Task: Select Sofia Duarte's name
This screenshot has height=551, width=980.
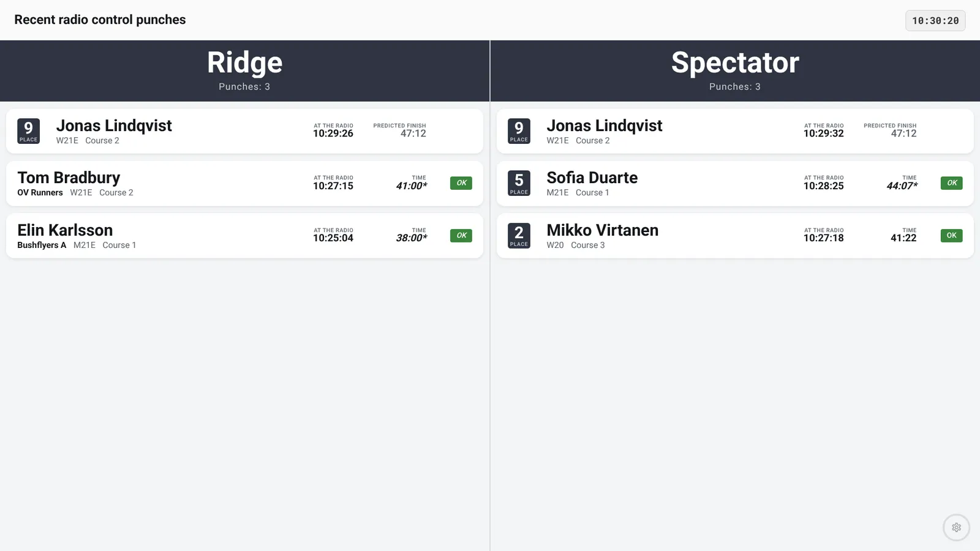Action: 592,178
